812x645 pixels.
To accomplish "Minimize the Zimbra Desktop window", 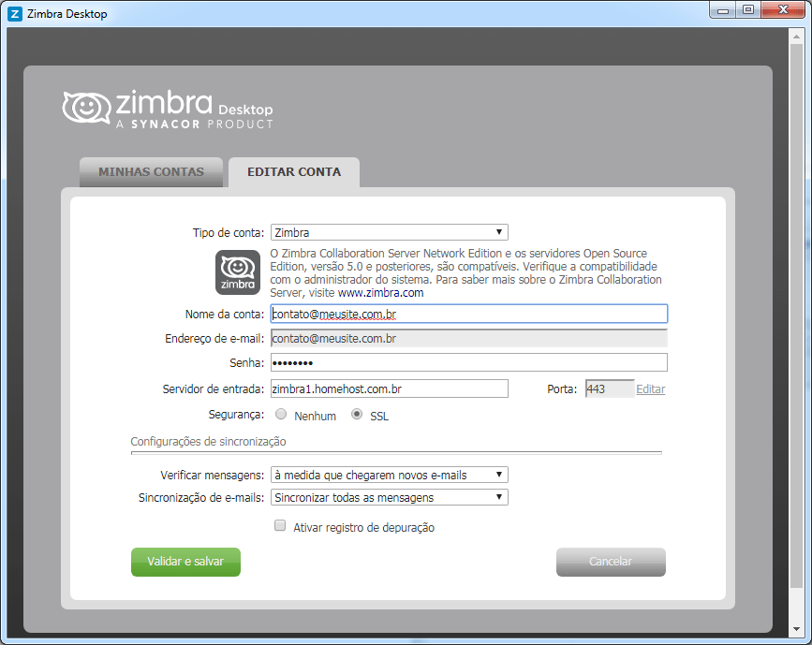I will click(x=723, y=10).
